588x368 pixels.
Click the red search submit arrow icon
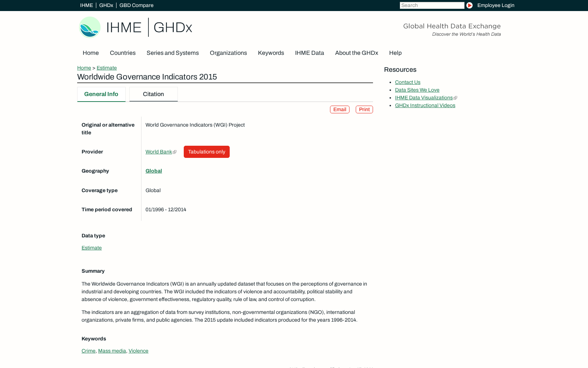point(469,5)
